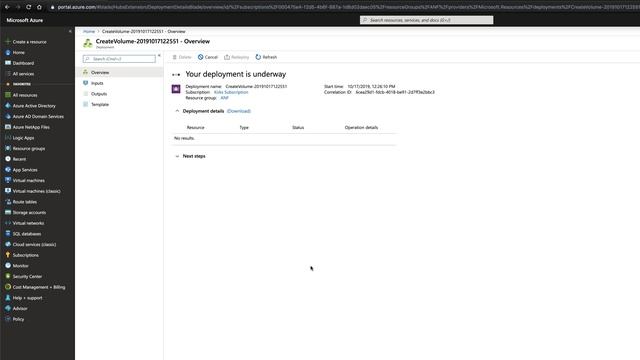The width and height of the screenshot is (640, 360).
Task: Open Home from the sidebar
Action: pyautogui.click(x=18, y=52)
